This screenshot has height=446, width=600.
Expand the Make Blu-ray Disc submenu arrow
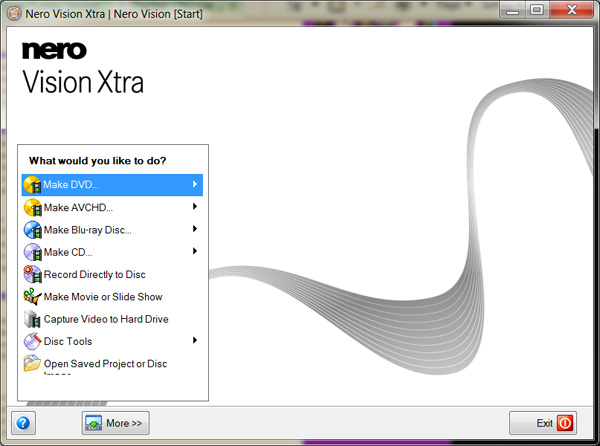pyautogui.click(x=195, y=229)
